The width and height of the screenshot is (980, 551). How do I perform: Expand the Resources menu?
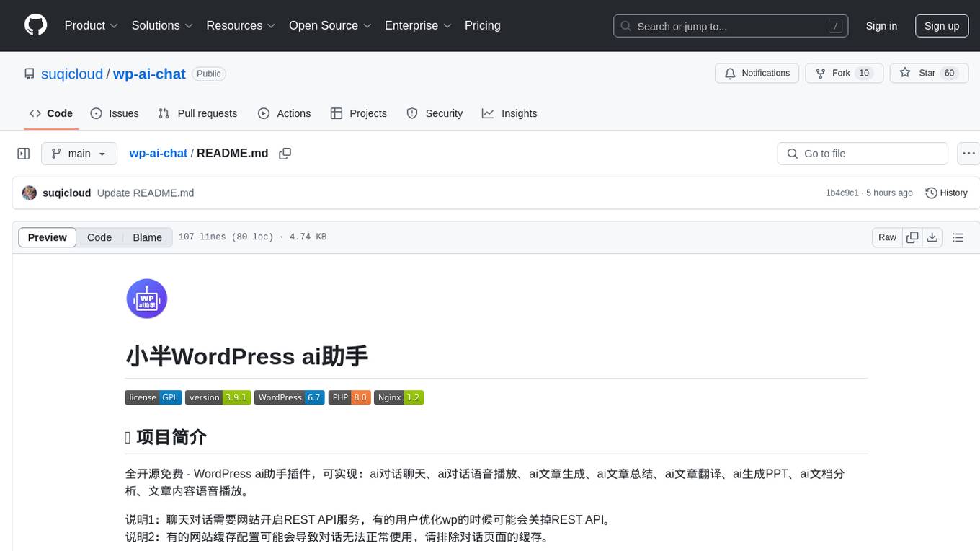[241, 25]
